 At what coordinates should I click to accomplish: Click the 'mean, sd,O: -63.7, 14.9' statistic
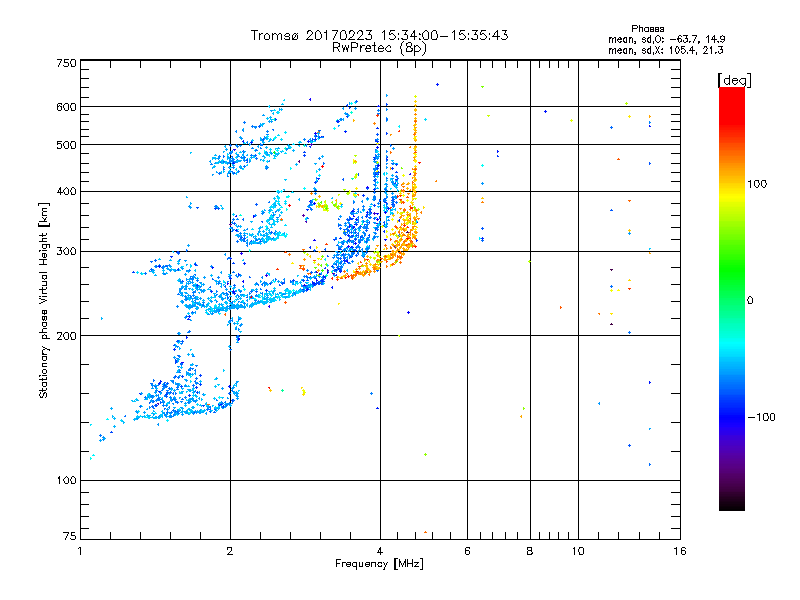(666, 39)
